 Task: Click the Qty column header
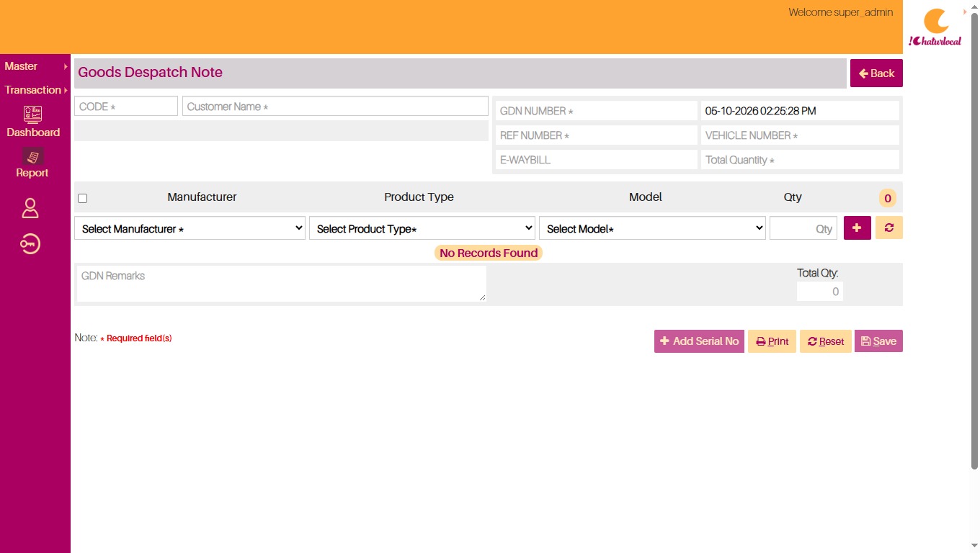[x=793, y=197]
